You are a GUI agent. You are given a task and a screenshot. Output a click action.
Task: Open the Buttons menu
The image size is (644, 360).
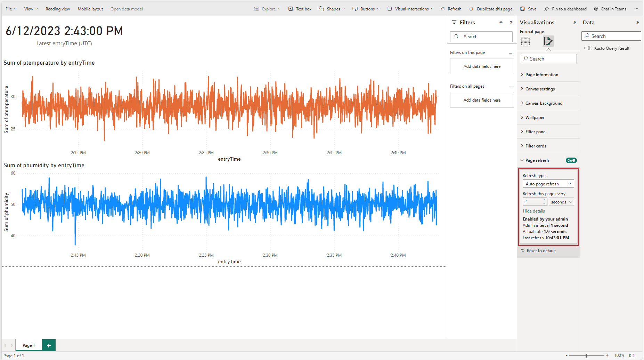tap(366, 9)
